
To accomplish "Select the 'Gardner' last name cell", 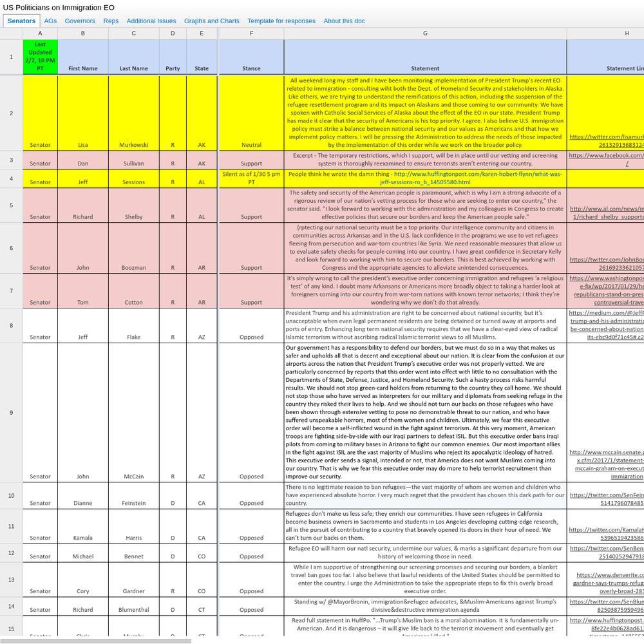I will coord(134,580).
